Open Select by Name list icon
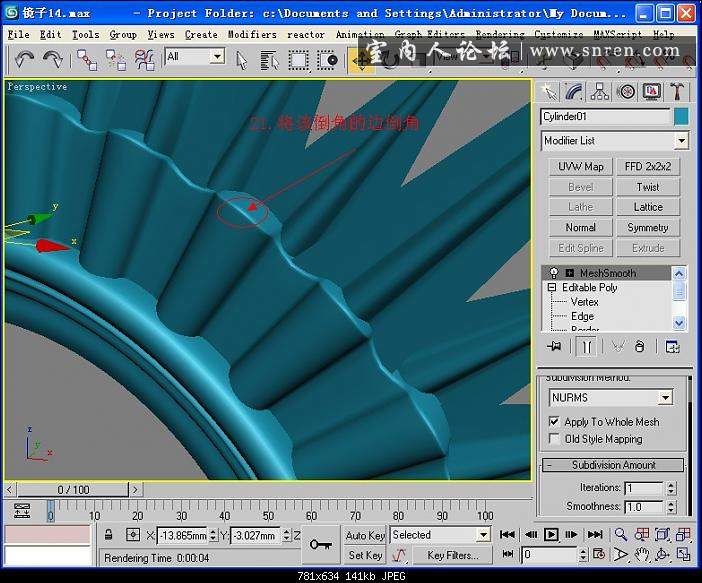The image size is (702, 583). click(x=269, y=60)
